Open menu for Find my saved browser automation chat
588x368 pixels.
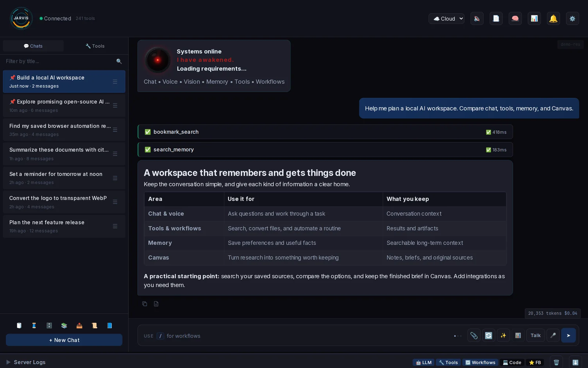pos(115,130)
